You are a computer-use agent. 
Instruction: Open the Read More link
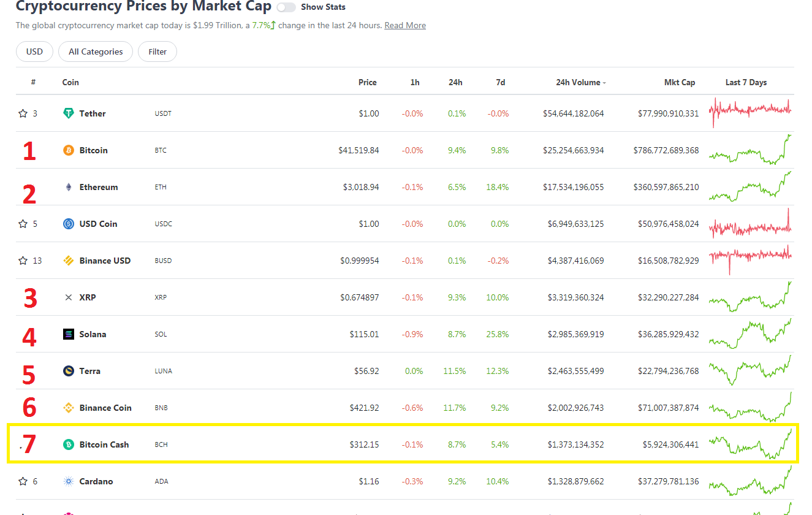point(405,25)
